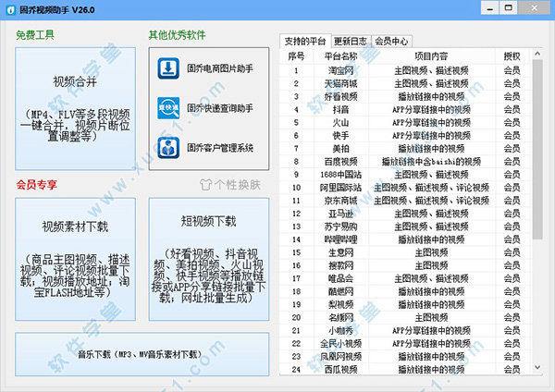Click the platform list vertical scrollbar thumb

click(x=537, y=150)
